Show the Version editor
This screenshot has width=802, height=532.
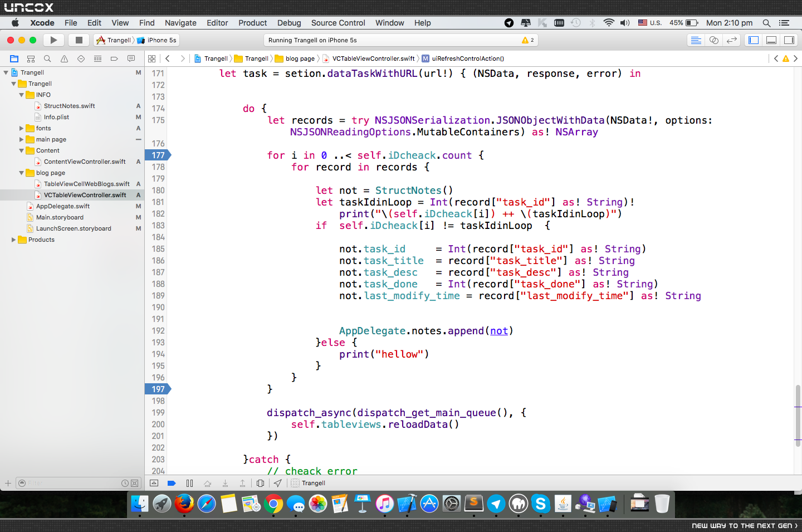click(732, 40)
